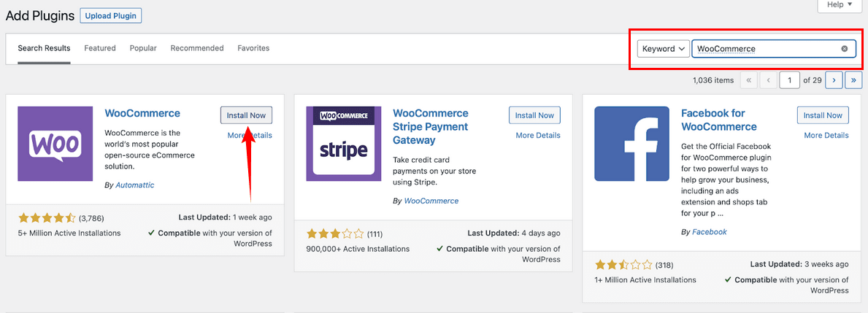Open the Automattic author link

coord(135,185)
